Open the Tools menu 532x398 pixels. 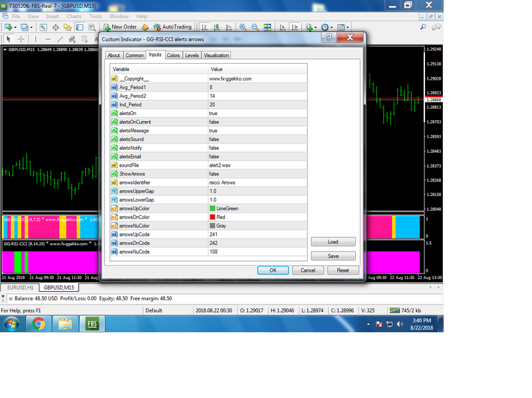(95, 16)
